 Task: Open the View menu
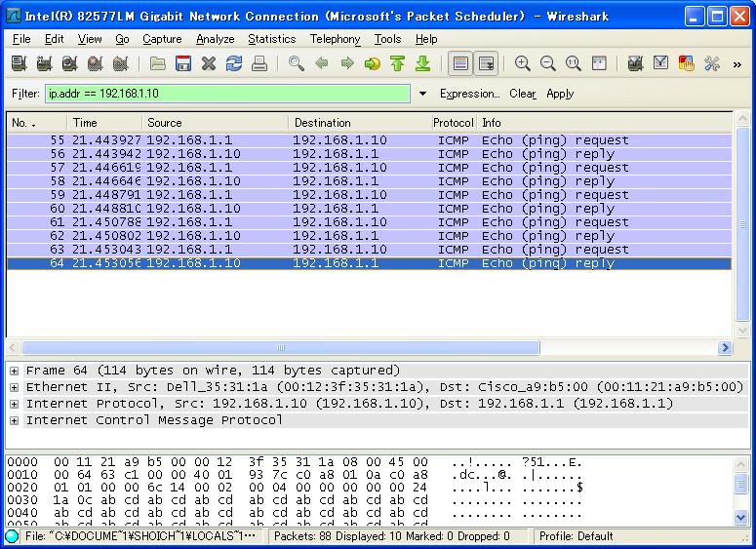[x=90, y=39]
